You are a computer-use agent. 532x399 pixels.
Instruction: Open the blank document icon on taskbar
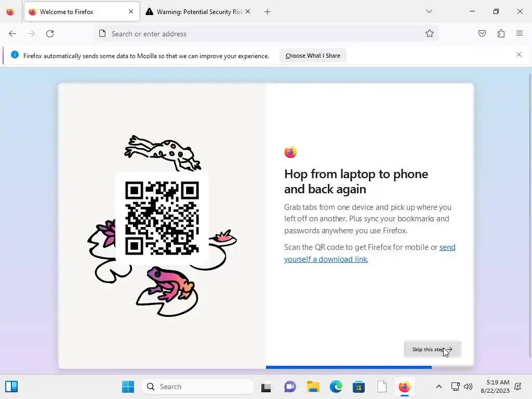click(x=382, y=387)
